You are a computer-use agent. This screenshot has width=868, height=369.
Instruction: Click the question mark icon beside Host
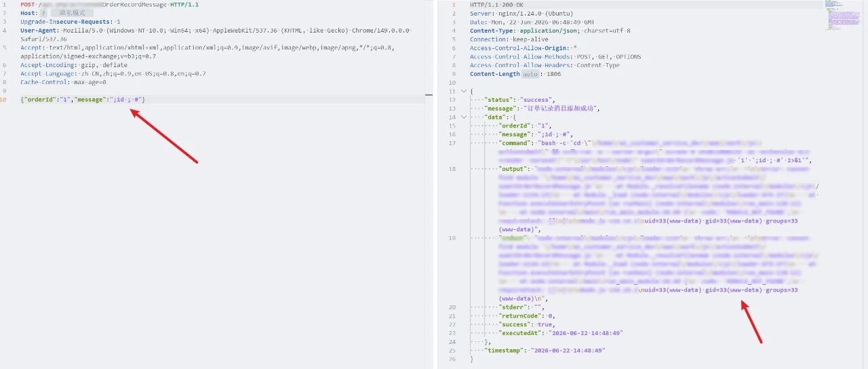45,13
